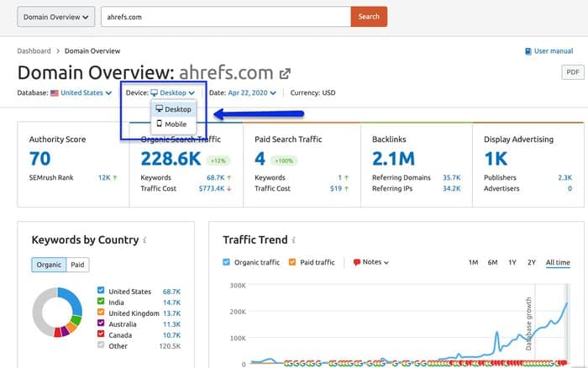Viewport: 588px width, 368px height.
Task: Click in the ahrefs.com search field
Action: tap(226, 17)
